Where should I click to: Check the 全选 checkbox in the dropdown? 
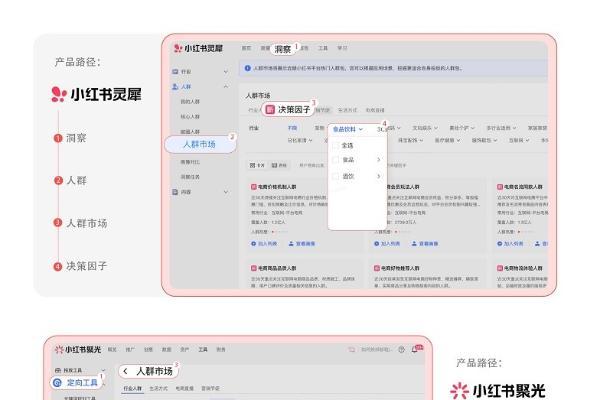(336, 145)
